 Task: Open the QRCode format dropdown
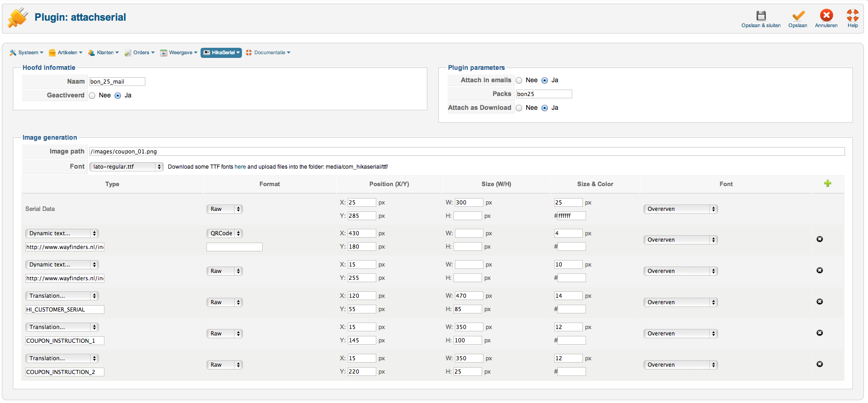[224, 233]
